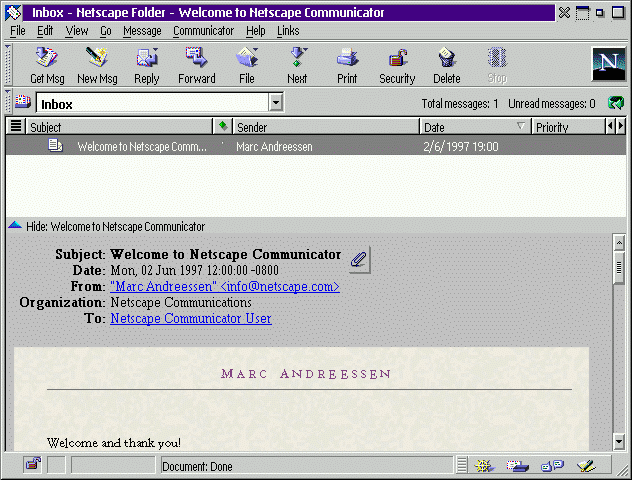This screenshot has height=480, width=632.
Task: Collapse the location toolbar using its handle
Action: [x=8, y=102]
